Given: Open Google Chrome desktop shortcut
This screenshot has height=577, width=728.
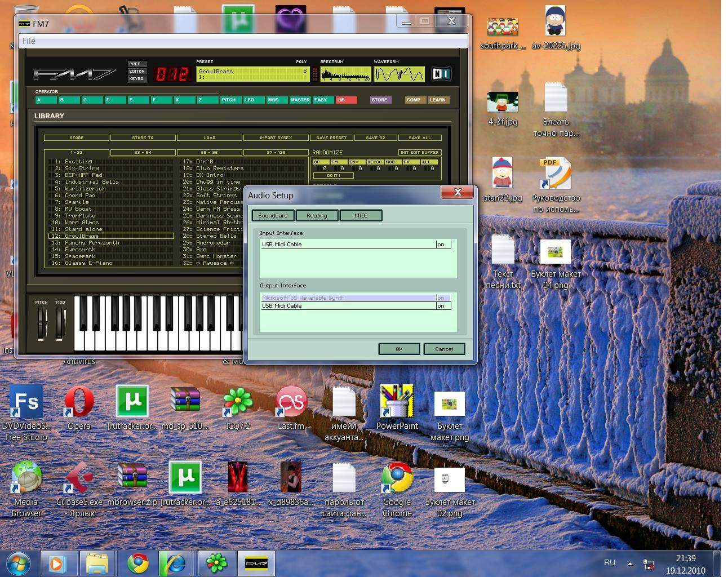Looking at the screenshot, I should (397, 489).
